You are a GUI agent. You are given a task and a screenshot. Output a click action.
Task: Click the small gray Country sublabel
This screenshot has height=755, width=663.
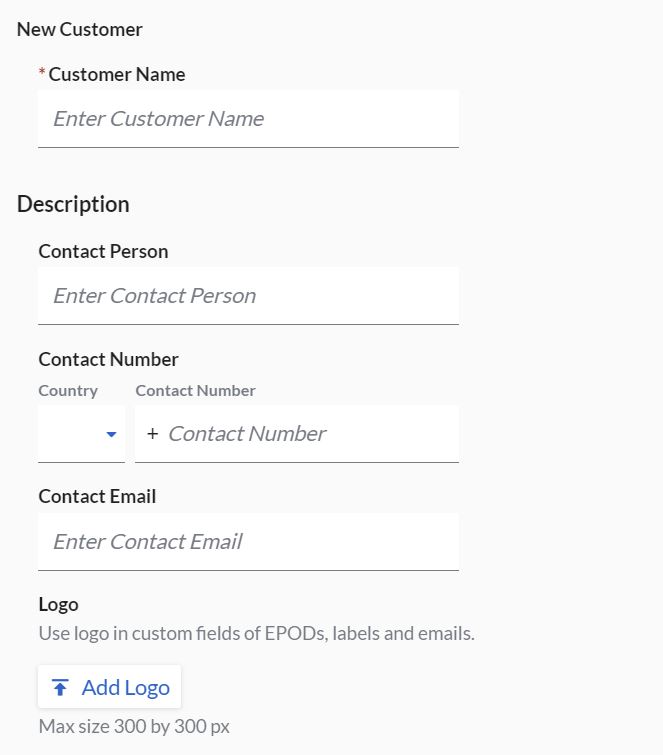tap(68, 391)
